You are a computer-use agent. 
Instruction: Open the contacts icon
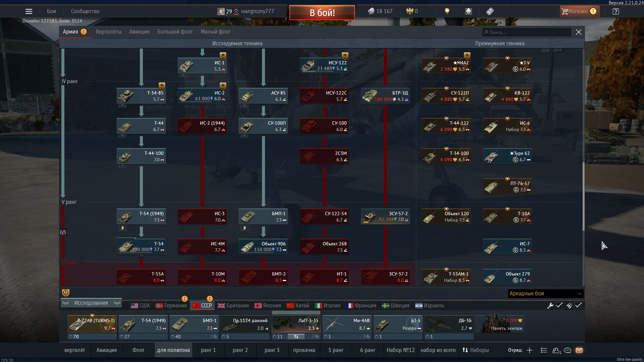point(556,350)
